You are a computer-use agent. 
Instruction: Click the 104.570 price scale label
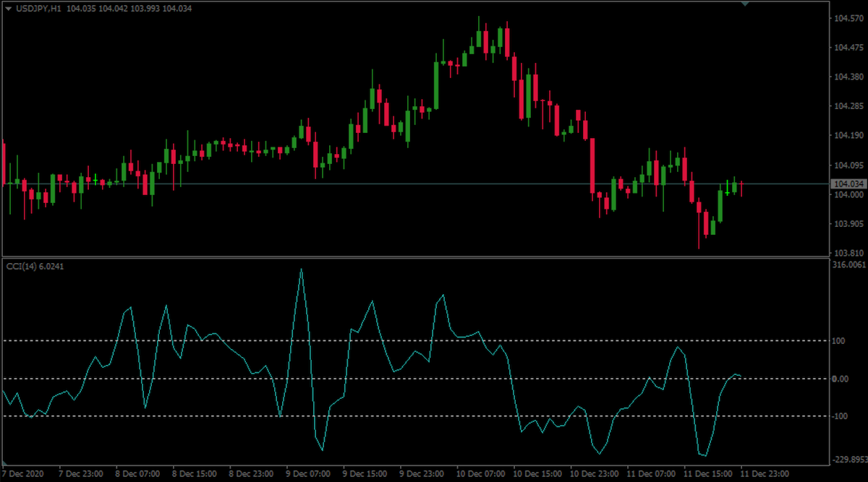[848, 19]
